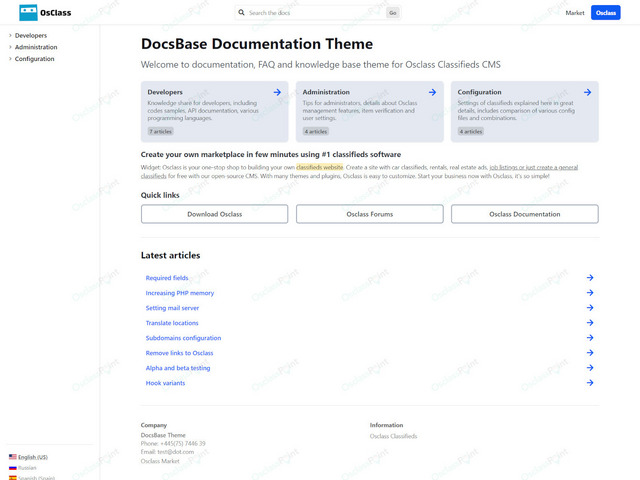Click arrow icon in Translate locations row
640x480 pixels.
tap(590, 322)
